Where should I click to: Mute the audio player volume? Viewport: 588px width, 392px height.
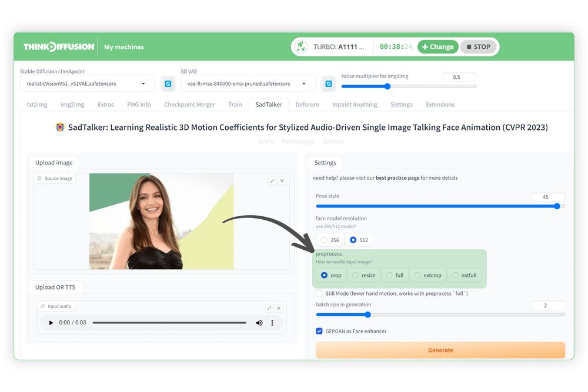(x=259, y=323)
